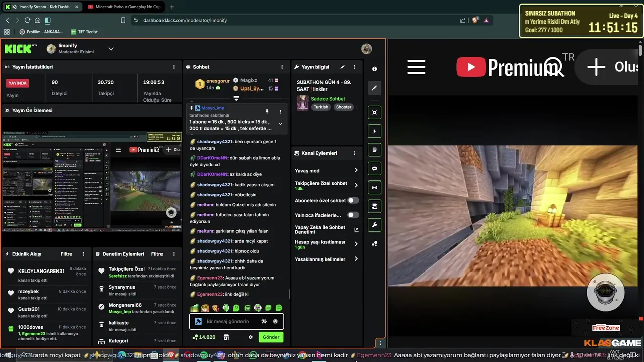
Task: Click the broadcast signal sidebar icon
Action: tap(374, 188)
